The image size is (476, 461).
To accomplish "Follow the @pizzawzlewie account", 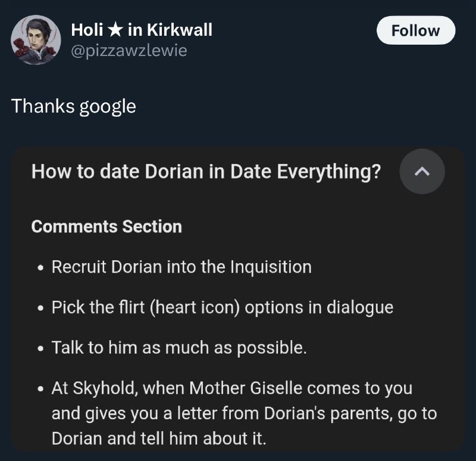I will click(x=415, y=30).
